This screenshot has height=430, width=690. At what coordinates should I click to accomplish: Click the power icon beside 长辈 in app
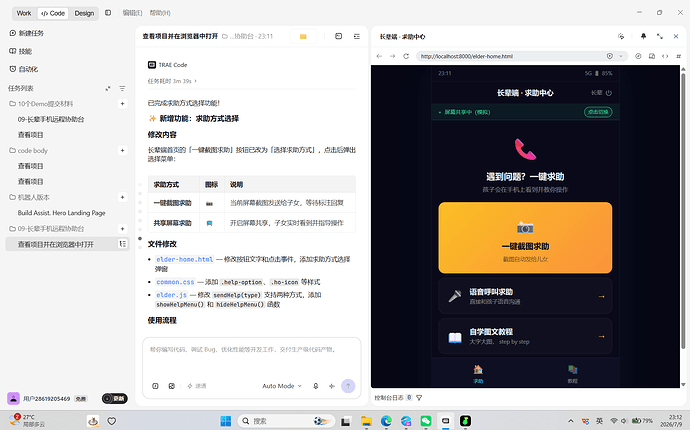[x=609, y=93]
